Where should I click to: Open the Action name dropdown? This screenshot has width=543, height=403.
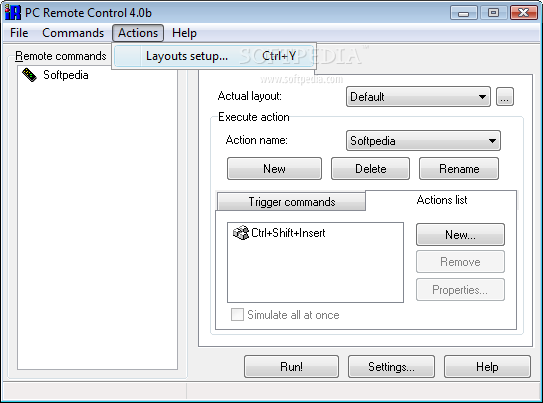pyautogui.click(x=423, y=141)
